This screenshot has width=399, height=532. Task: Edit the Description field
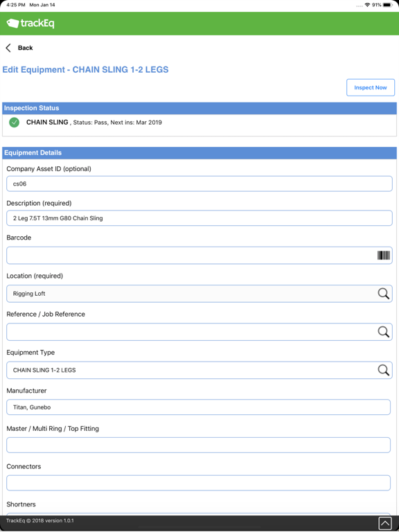pos(199,218)
